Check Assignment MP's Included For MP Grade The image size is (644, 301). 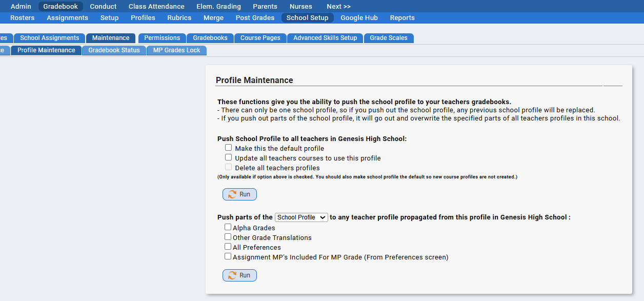click(x=228, y=256)
